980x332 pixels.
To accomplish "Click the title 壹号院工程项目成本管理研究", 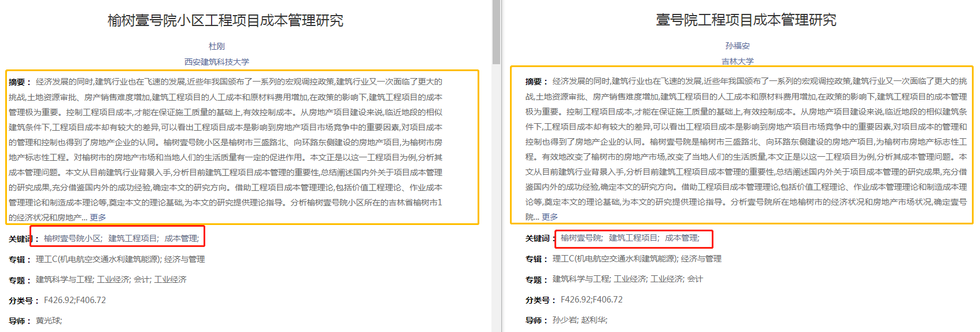I will click(746, 20).
